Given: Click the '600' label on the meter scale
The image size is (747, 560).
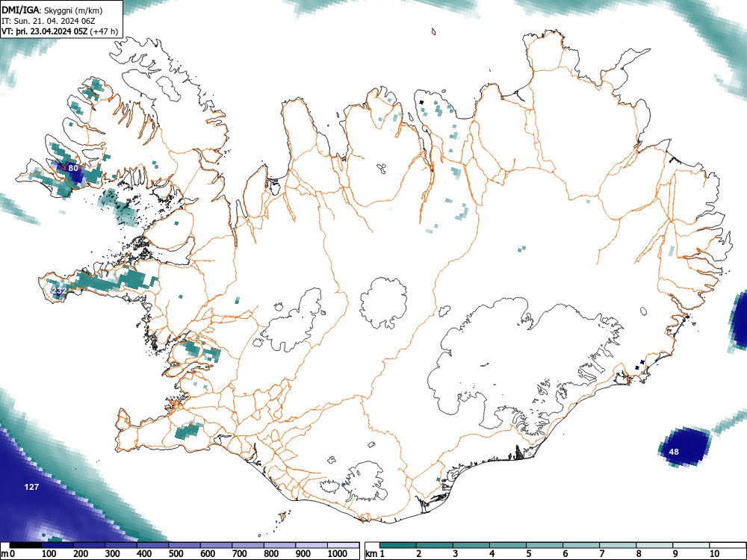Looking at the screenshot, I should [x=208, y=554].
